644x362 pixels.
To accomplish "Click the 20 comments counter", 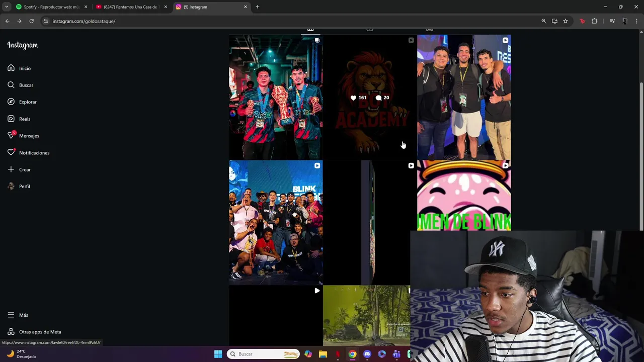I will (x=382, y=98).
